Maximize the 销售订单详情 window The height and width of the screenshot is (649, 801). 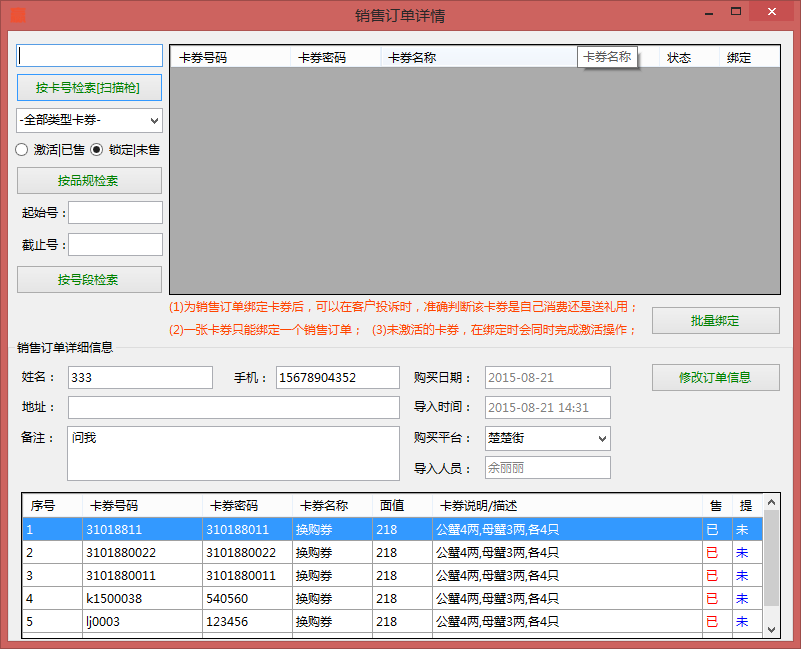(x=736, y=12)
